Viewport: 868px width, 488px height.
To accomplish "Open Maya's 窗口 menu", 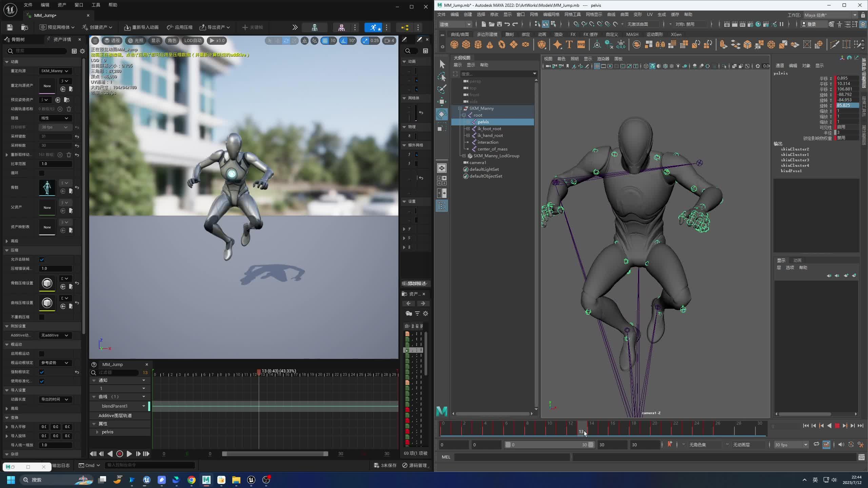I will tap(521, 15).
